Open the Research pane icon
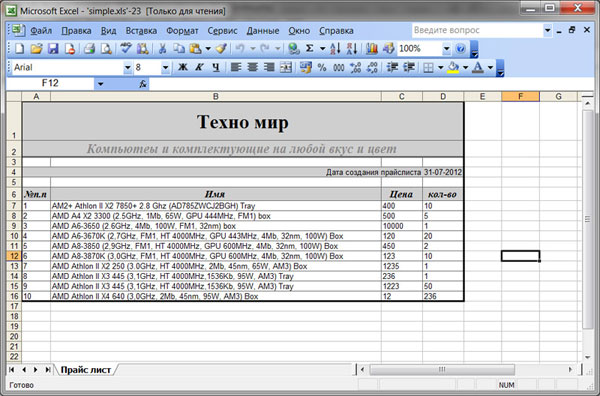 [x=142, y=49]
